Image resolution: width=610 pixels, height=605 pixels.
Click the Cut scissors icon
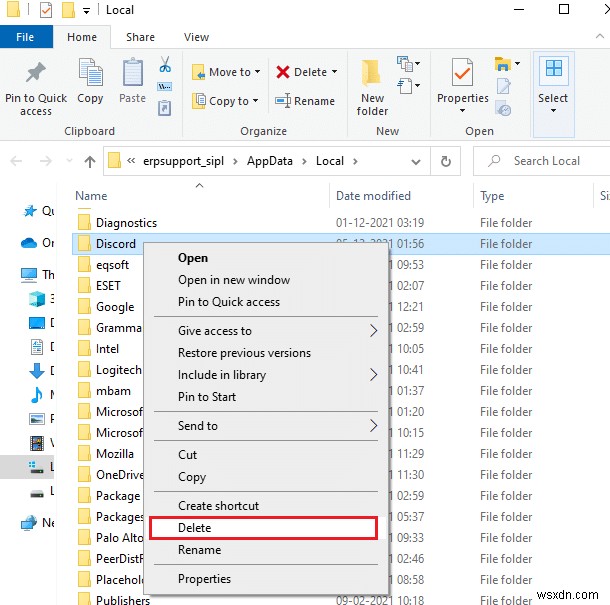165,64
